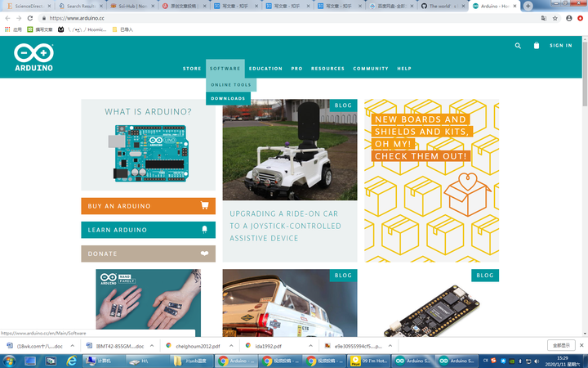Click the 全部显示 show all downloads button
The width and height of the screenshot is (588, 368).
coord(561,345)
